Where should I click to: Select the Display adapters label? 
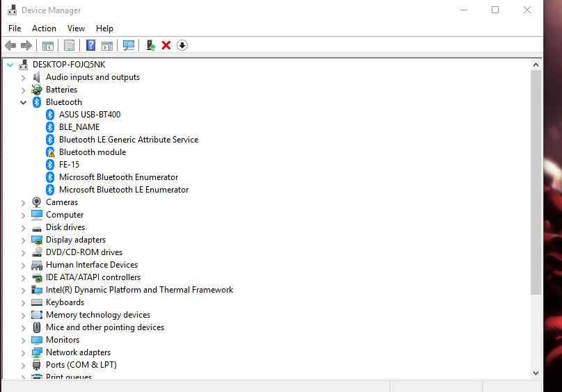76,240
